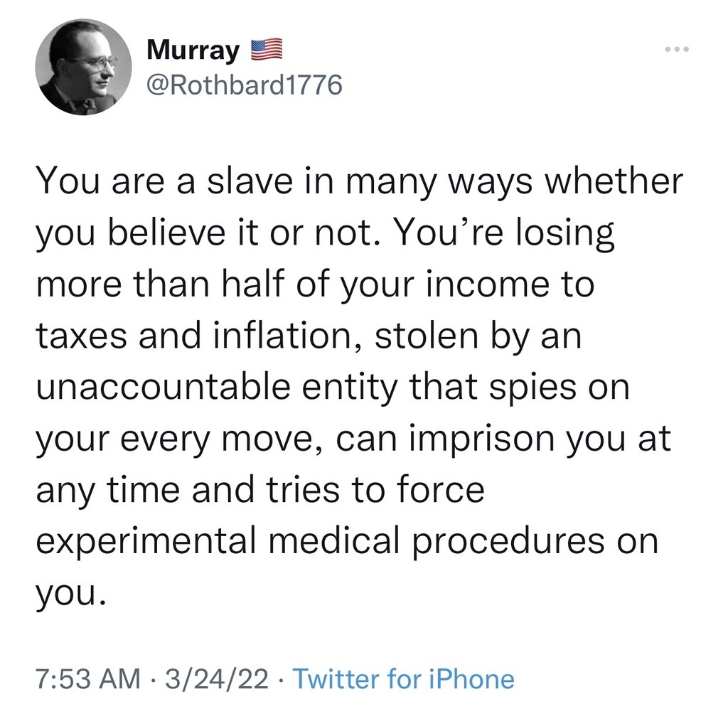
Task: Click the display name "Murray"
Action: pos(193,50)
